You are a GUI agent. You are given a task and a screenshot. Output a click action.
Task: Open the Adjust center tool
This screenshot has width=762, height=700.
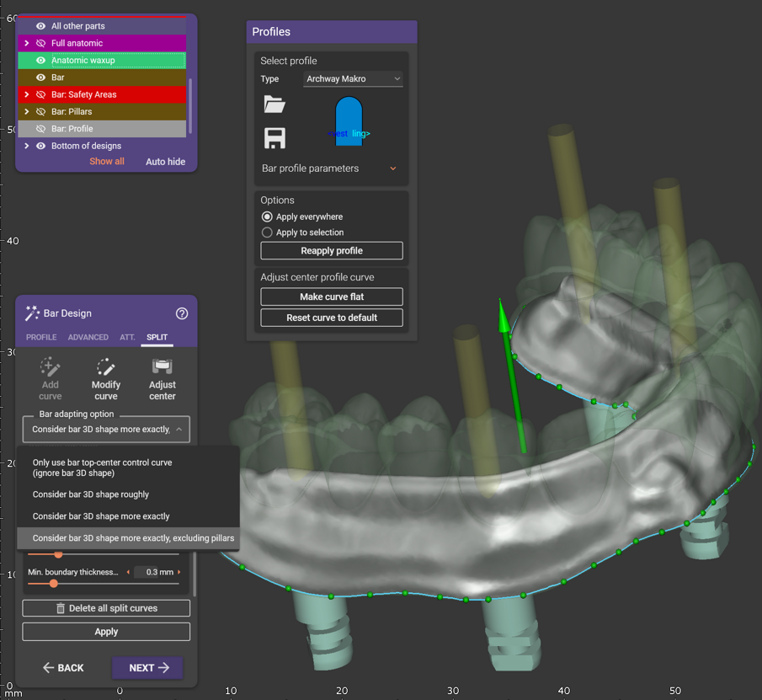click(x=162, y=377)
